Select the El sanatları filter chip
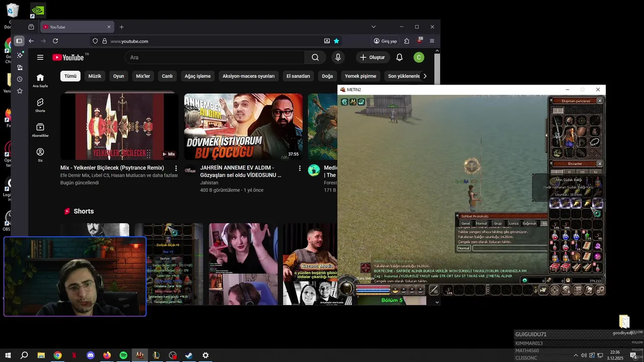 [298, 76]
